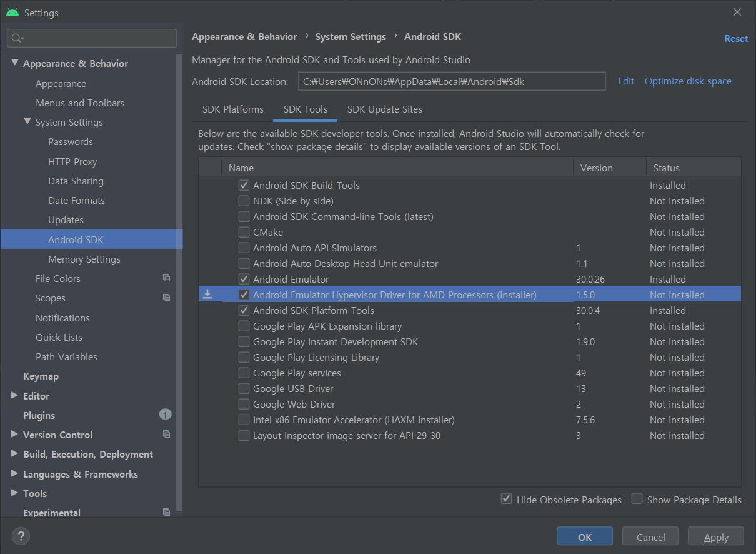Close the Settings dialog window

click(x=738, y=12)
